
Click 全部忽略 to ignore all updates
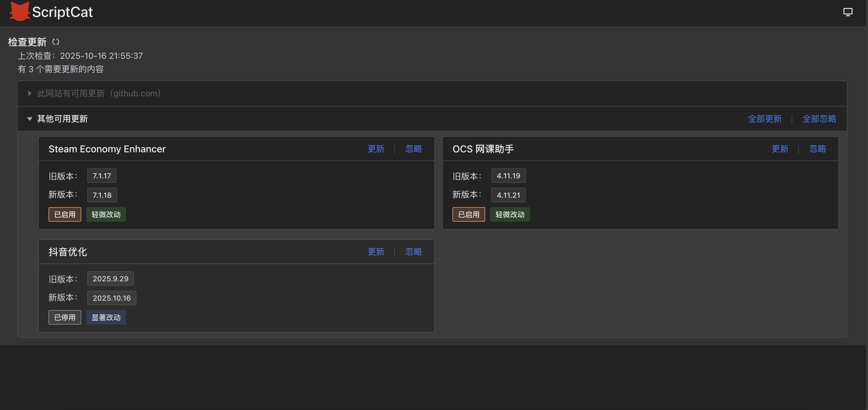tap(819, 119)
